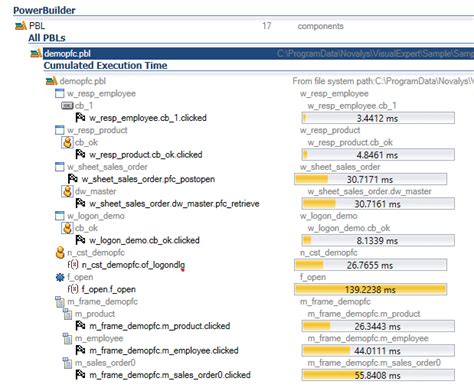Click the 4.8461 ms execution time bar
This screenshot has width=474, height=391.
point(378,155)
